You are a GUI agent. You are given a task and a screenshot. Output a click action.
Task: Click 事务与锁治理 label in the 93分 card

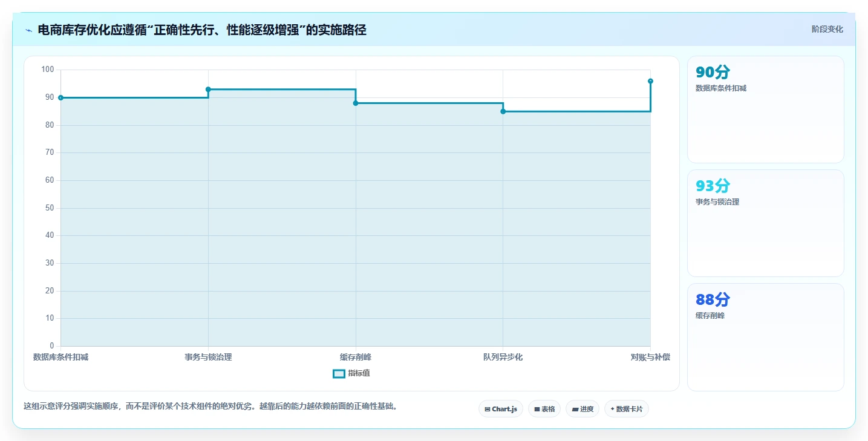[717, 202]
